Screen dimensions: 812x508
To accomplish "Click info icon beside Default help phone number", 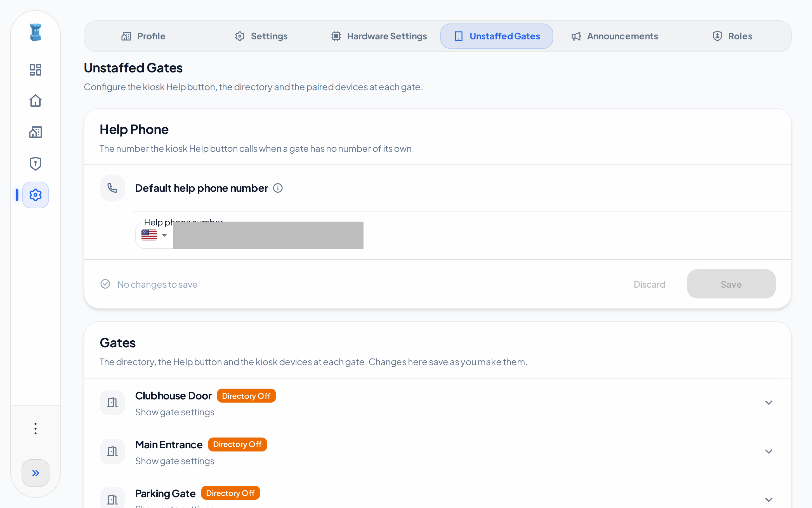I will point(278,188).
